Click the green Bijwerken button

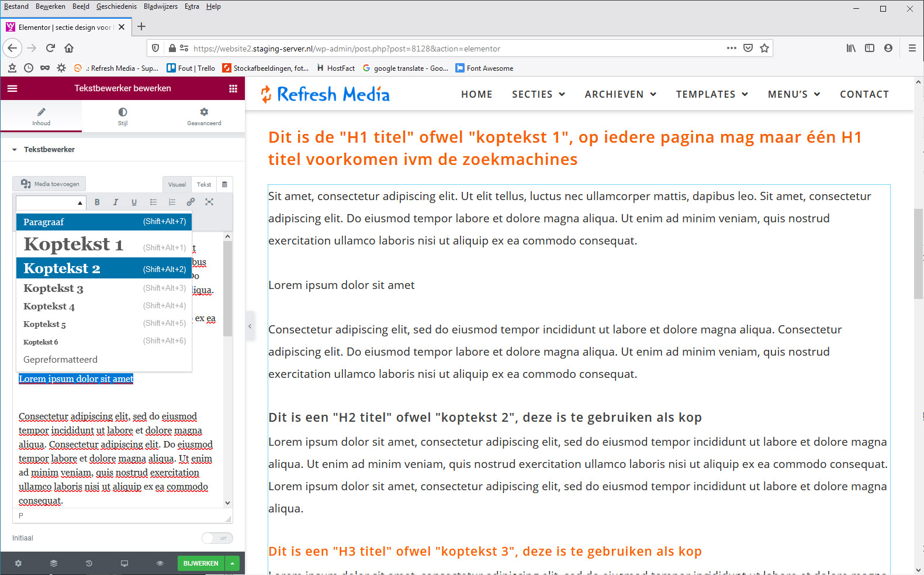[200, 563]
